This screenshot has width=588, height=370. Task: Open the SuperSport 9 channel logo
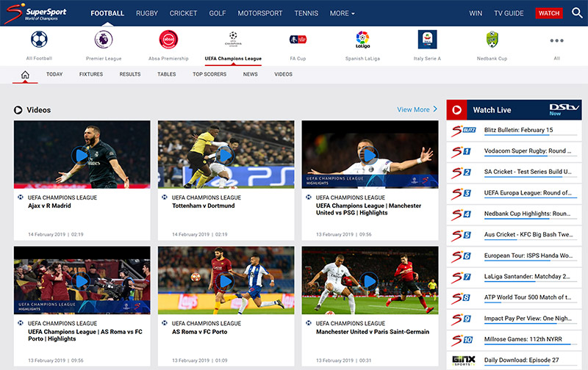tap(461, 319)
